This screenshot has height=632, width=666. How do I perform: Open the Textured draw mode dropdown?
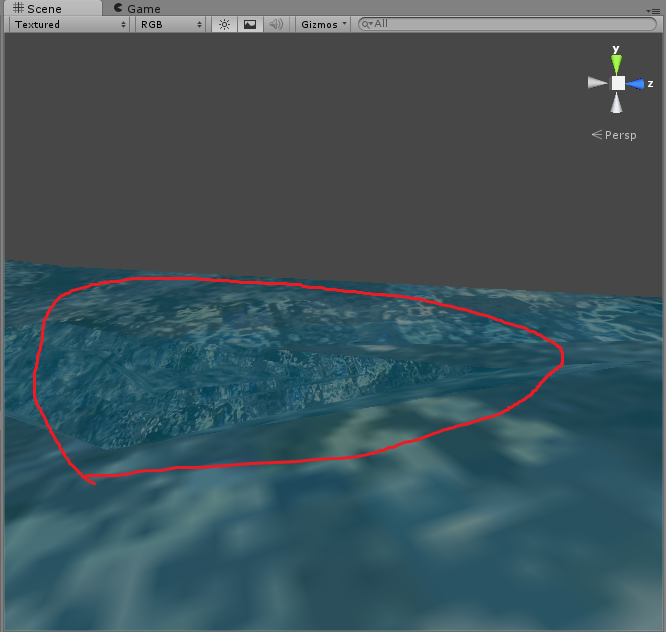67,24
